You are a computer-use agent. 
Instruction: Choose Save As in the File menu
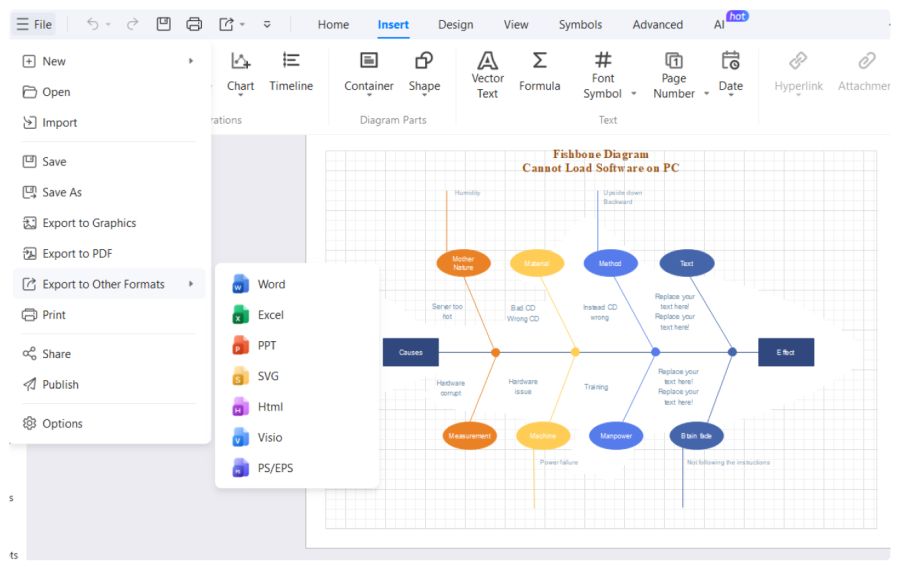pos(108,192)
